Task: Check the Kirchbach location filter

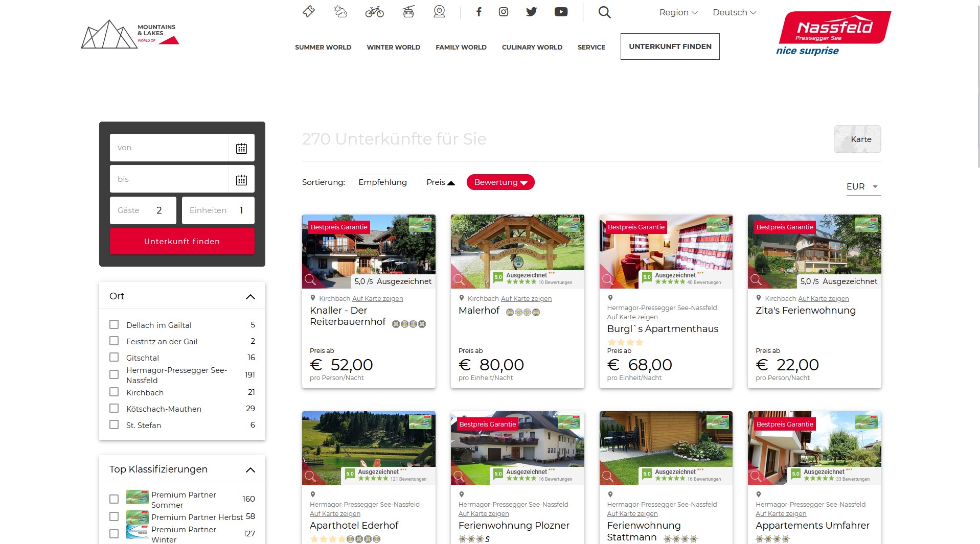Action: click(114, 392)
